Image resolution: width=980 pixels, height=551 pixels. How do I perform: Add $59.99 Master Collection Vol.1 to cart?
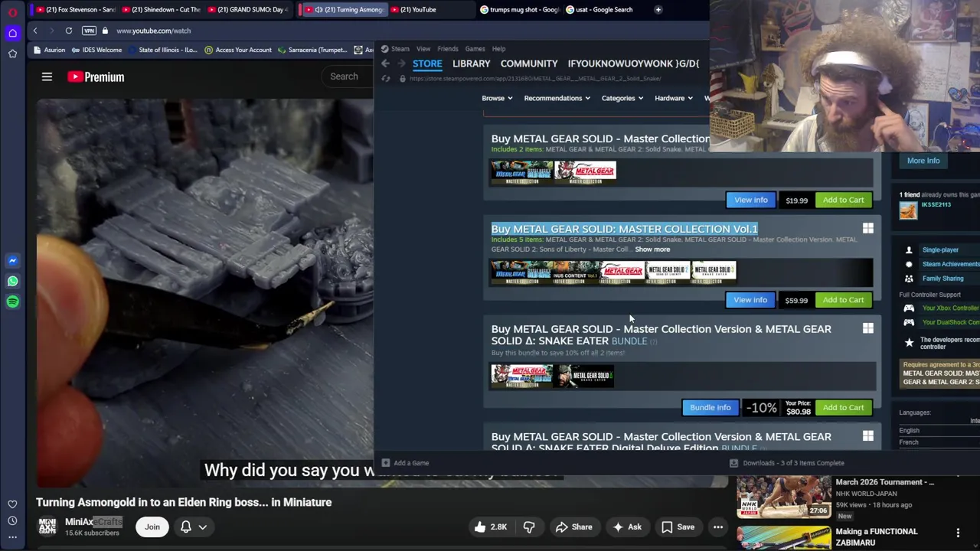tap(843, 300)
